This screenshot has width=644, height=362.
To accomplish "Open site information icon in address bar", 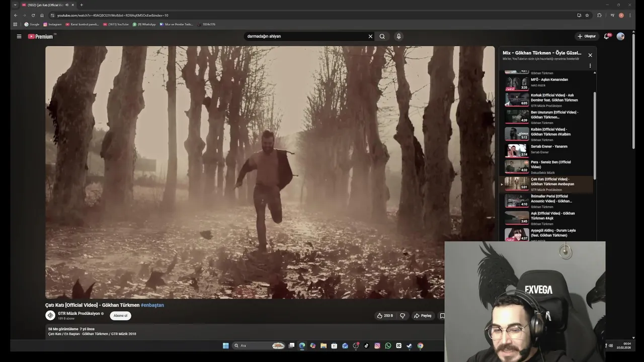I will (53, 15).
